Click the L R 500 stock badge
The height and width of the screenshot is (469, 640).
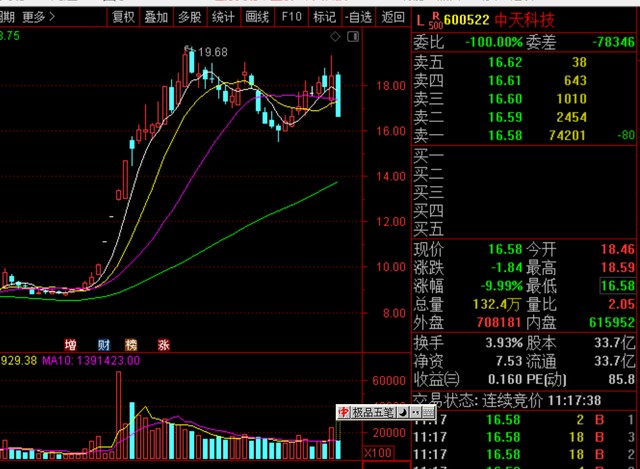click(x=423, y=17)
